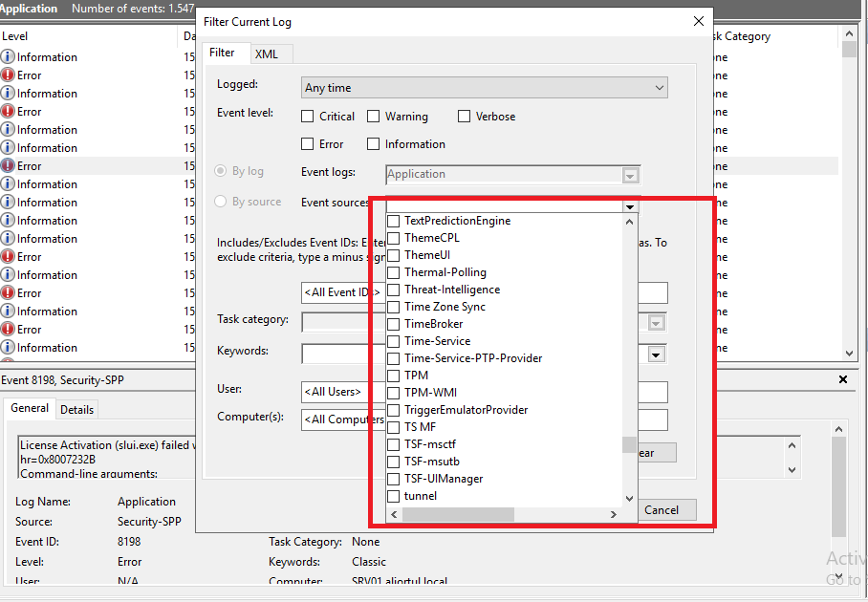
Task: Collapse the Event sources dropdown arrow
Action: 629,206
